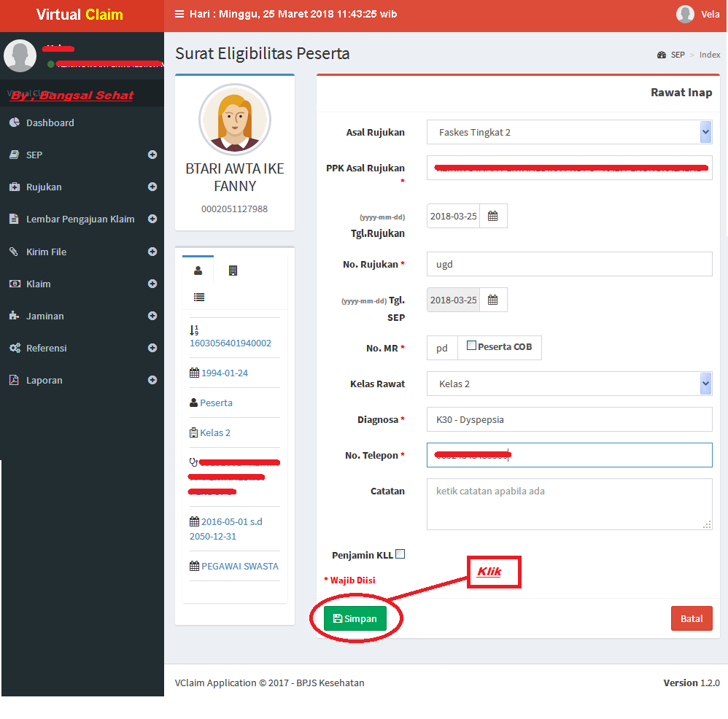Click the Diagnosa input field
Image resolution: width=728 pixels, height=719 pixels.
(x=569, y=419)
